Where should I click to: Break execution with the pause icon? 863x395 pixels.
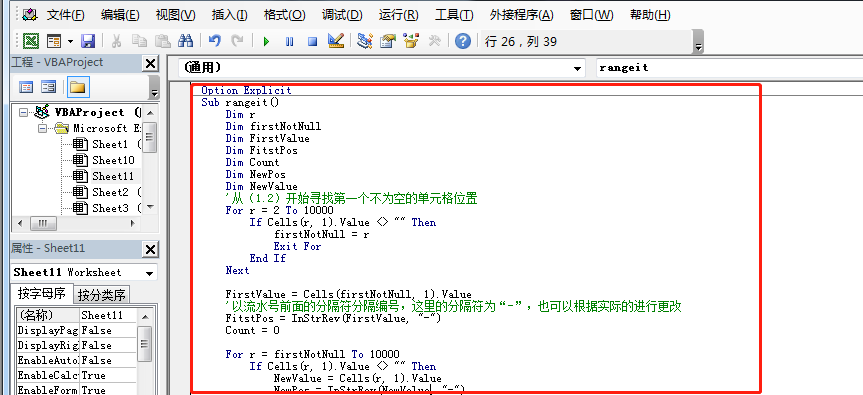pos(290,41)
